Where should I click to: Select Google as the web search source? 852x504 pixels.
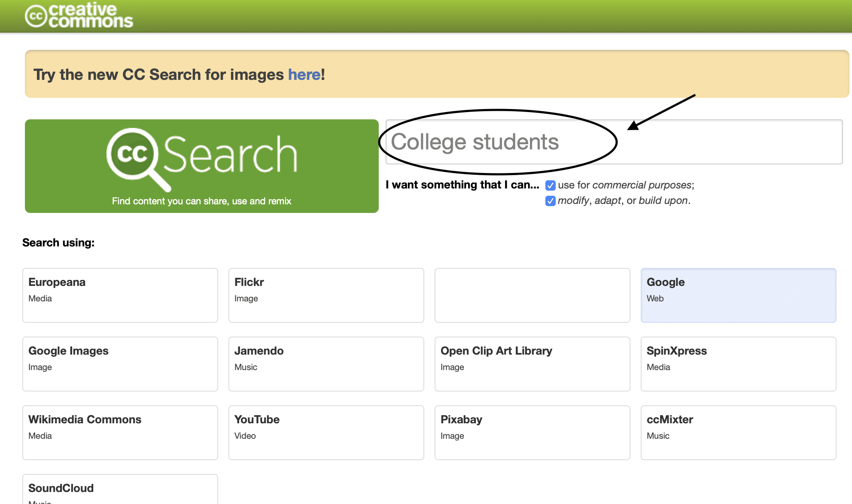(x=738, y=295)
